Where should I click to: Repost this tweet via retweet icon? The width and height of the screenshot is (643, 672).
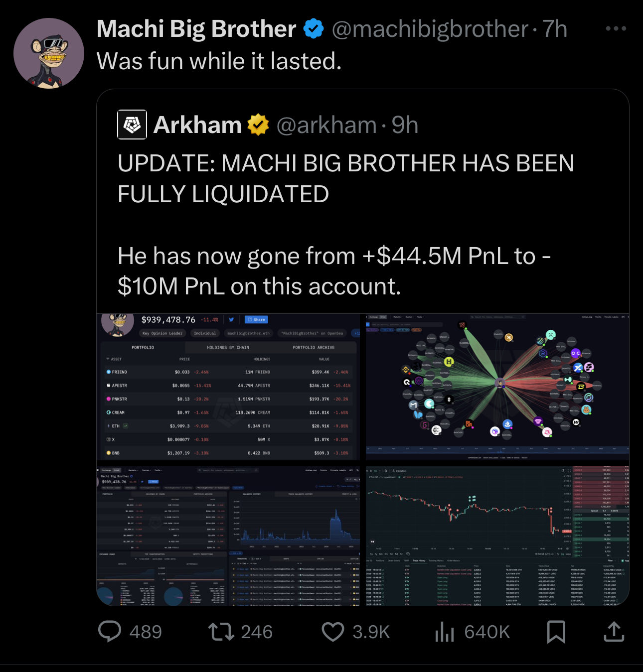(x=220, y=631)
